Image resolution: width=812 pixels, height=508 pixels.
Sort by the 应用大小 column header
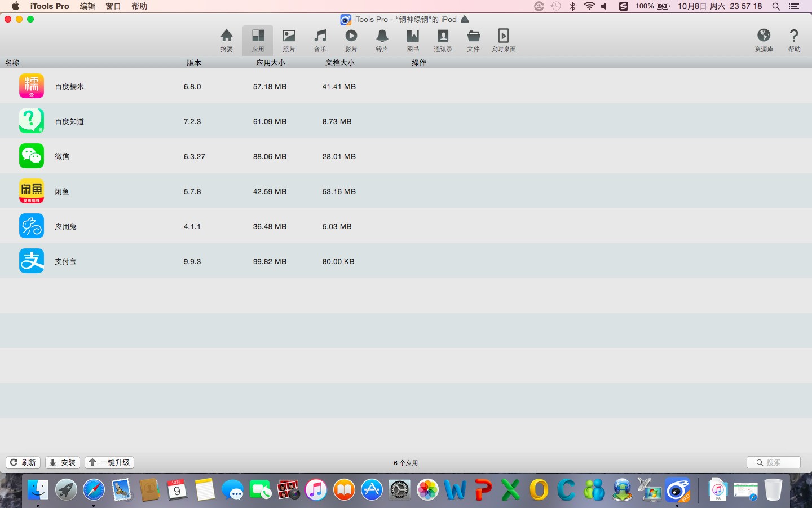point(271,63)
